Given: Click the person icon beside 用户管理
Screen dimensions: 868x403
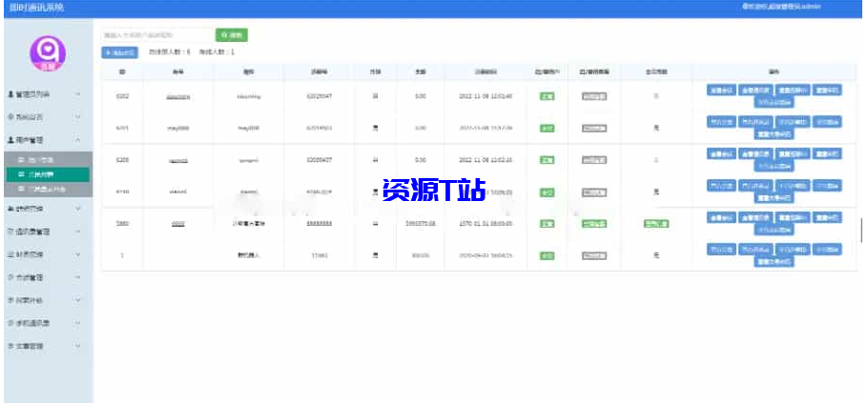Looking at the screenshot, I should coord(10,140).
